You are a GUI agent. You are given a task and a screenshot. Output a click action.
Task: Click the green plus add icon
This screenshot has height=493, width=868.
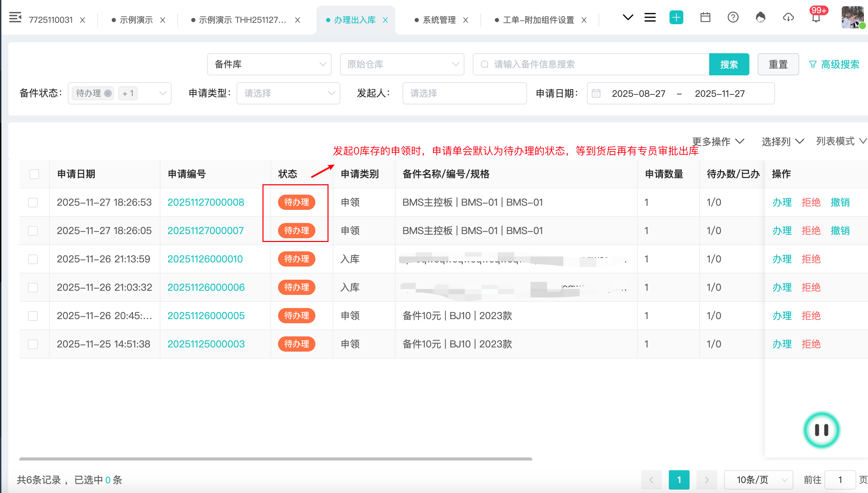pyautogui.click(x=676, y=17)
